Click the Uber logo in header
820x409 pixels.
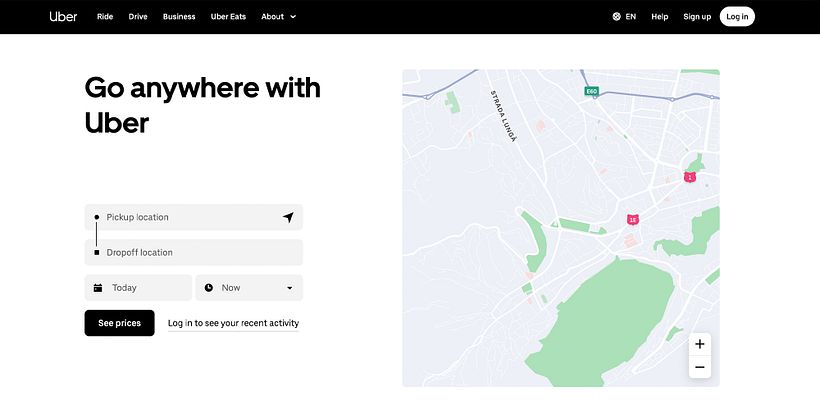click(63, 16)
